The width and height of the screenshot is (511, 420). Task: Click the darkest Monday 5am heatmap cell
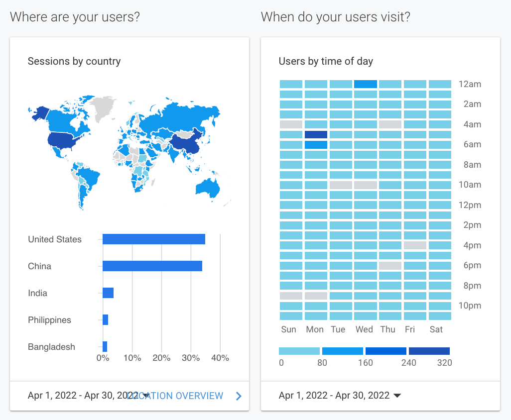coord(316,134)
